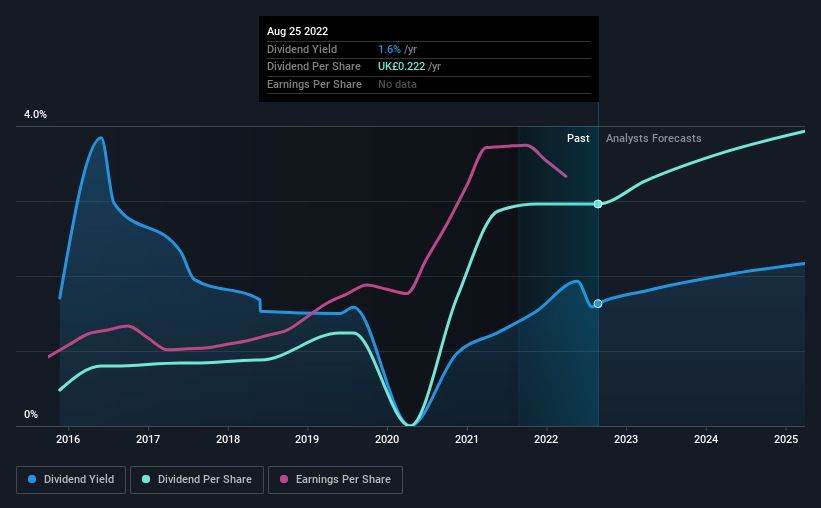Screen dimensions: 821x508
Task: Click the Dividend Per Share data point marker
Action: tap(598, 204)
